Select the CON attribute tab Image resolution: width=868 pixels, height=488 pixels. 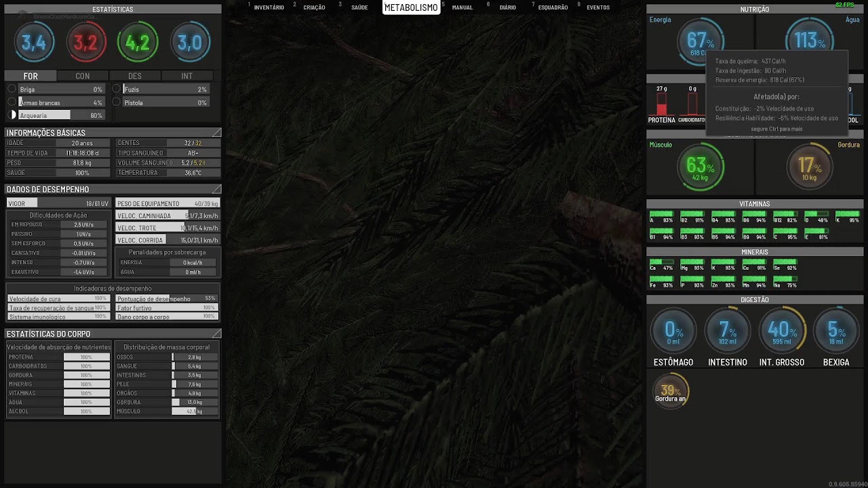coord(83,76)
